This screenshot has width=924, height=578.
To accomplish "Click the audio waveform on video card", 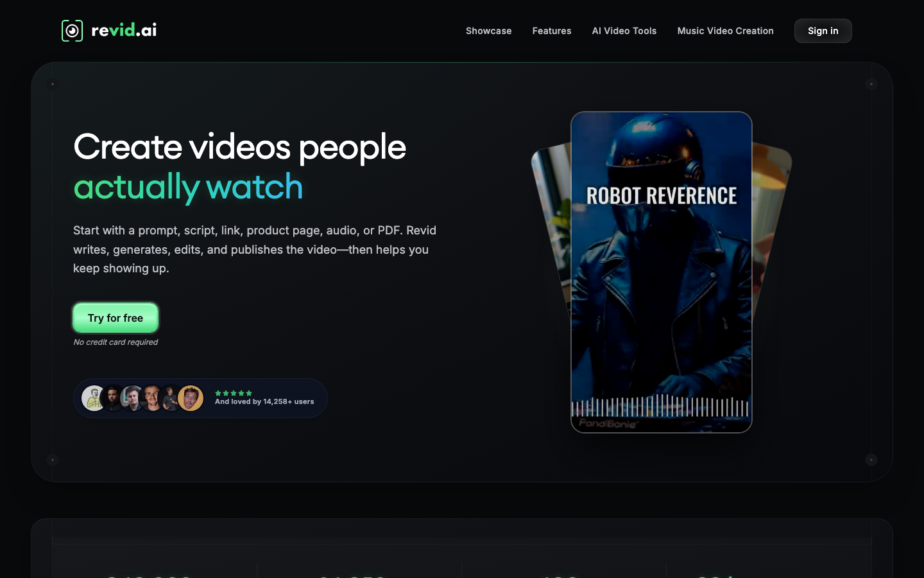I will (x=660, y=407).
